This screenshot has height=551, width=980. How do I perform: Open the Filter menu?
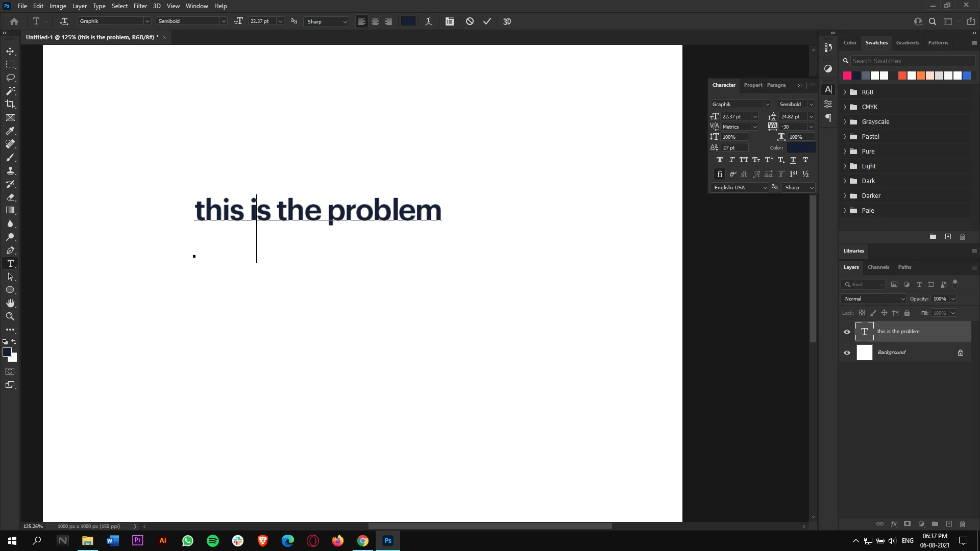(x=140, y=6)
